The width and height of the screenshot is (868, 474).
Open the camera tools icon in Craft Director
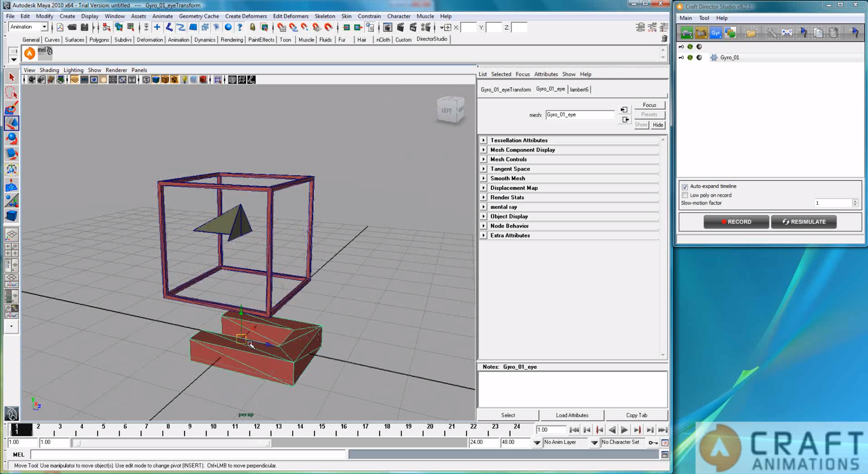(x=701, y=33)
